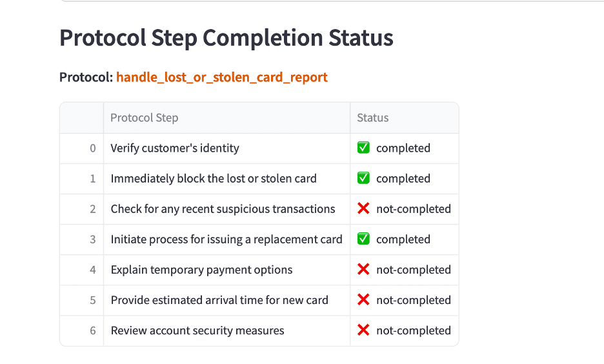Viewport: 604px width, 364px height.
Task: Sort by the Protocol Step column header
Action: 227,118
